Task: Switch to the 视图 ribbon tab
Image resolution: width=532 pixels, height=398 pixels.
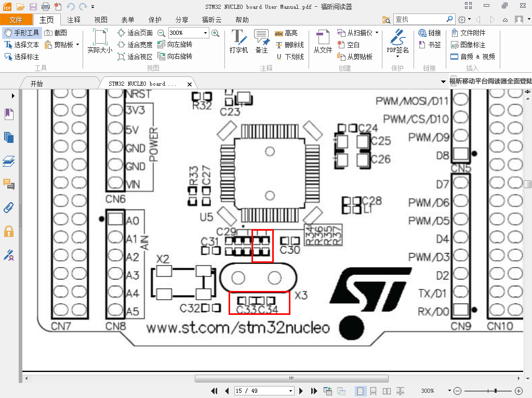Action: [x=101, y=20]
